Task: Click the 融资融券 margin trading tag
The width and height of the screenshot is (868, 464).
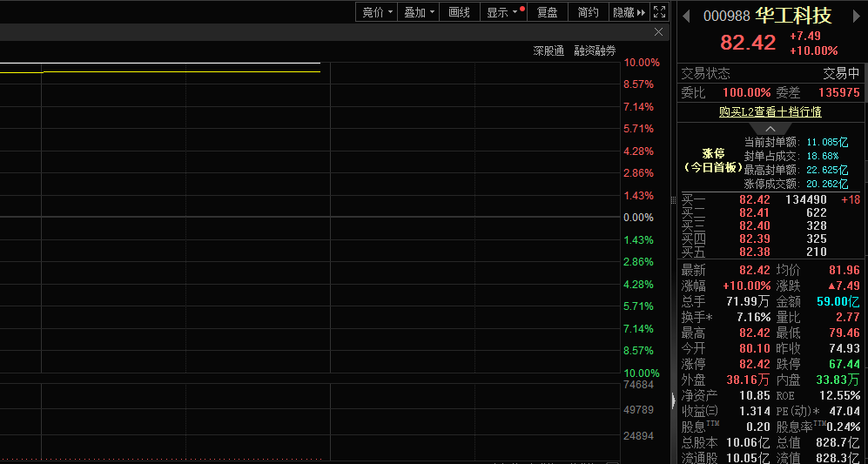Action: [x=595, y=50]
